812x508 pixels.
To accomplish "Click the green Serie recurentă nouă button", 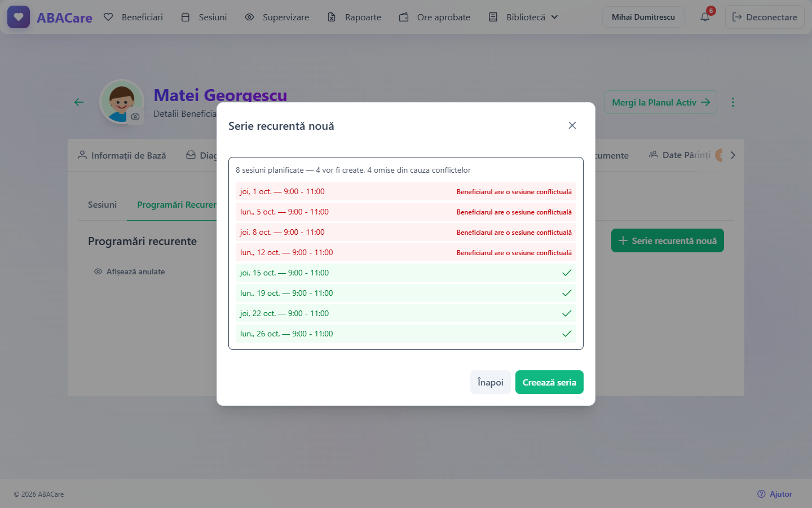I will tap(668, 240).
